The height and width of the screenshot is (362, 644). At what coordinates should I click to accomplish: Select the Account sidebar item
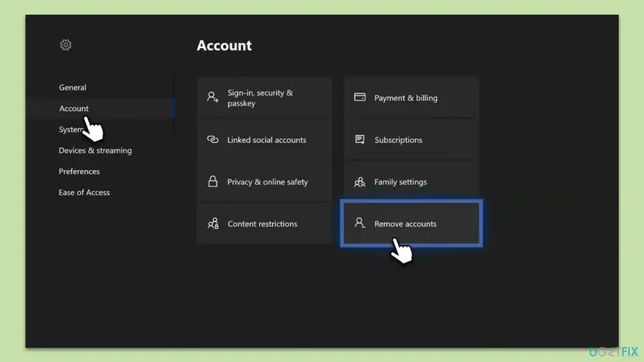coord(100,108)
